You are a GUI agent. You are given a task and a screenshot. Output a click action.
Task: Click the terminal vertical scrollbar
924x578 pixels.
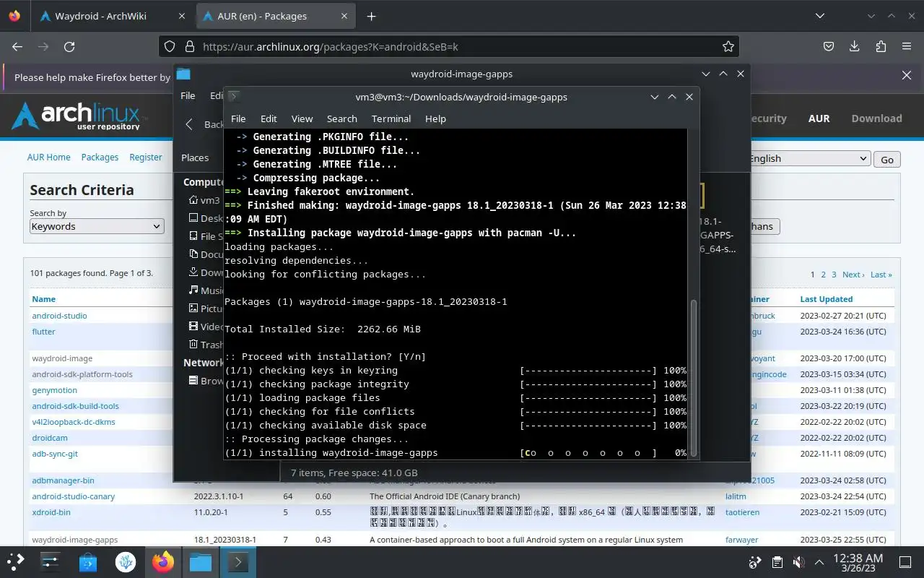click(694, 377)
